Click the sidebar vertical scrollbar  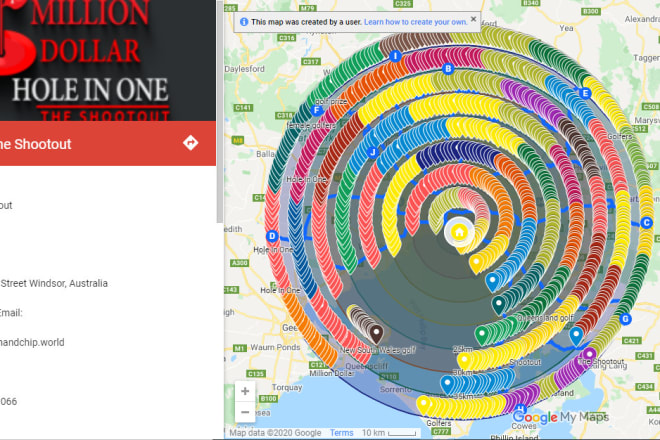[x=220, y=112]
